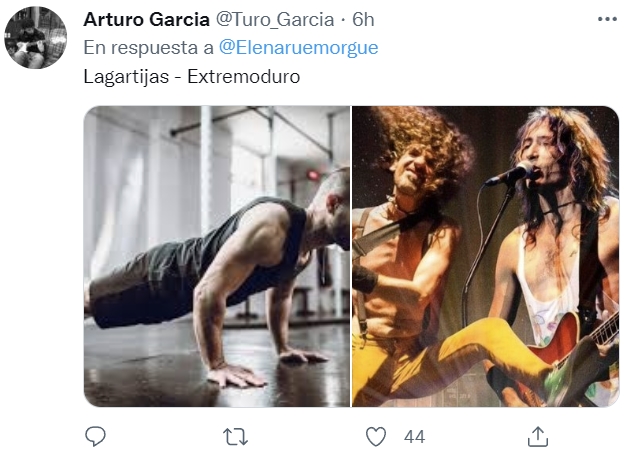Screen dimensions: 625x457
Task: Open the rock band concert photo
Action: point(485,256)
